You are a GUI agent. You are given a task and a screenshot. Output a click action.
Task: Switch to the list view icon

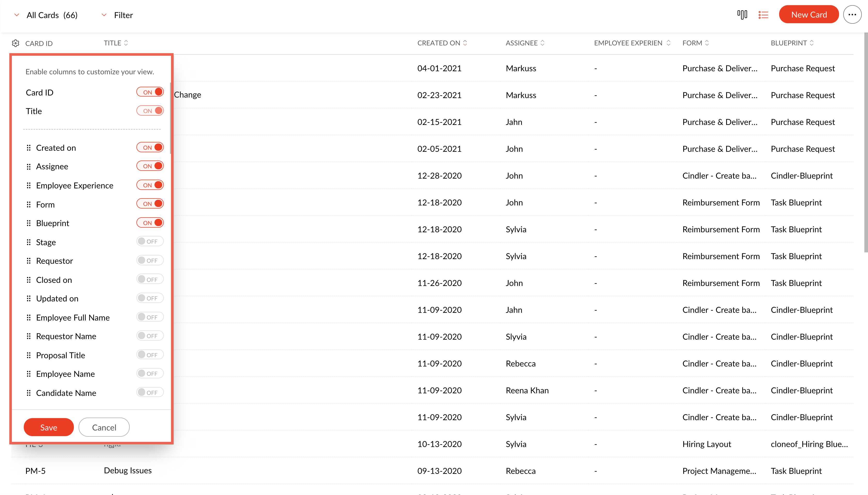click(x=763, y=15)
